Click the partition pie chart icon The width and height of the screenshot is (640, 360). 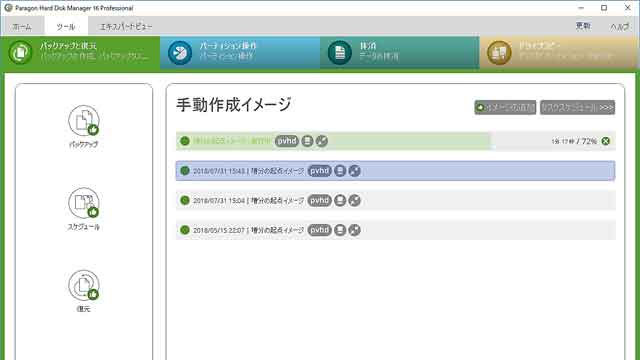point(180,53)
